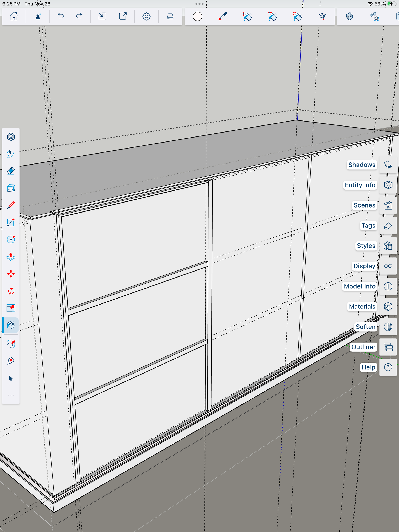The height and width of the screenshot is (532, 399).
Task: Select the Pencil line tool
Action: click(x=11, y=205)
